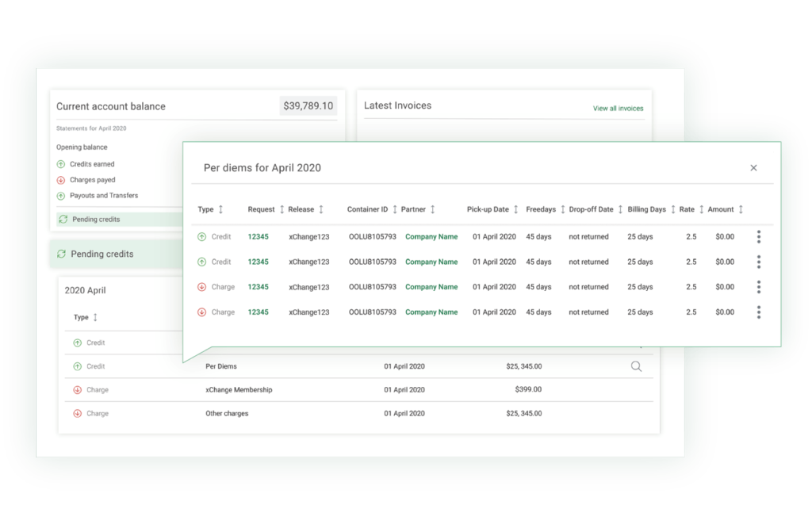Click the Pending credits section header
The height and width of the screenshot is (528, 812).
pyautogui.click(x=117, y=254)
